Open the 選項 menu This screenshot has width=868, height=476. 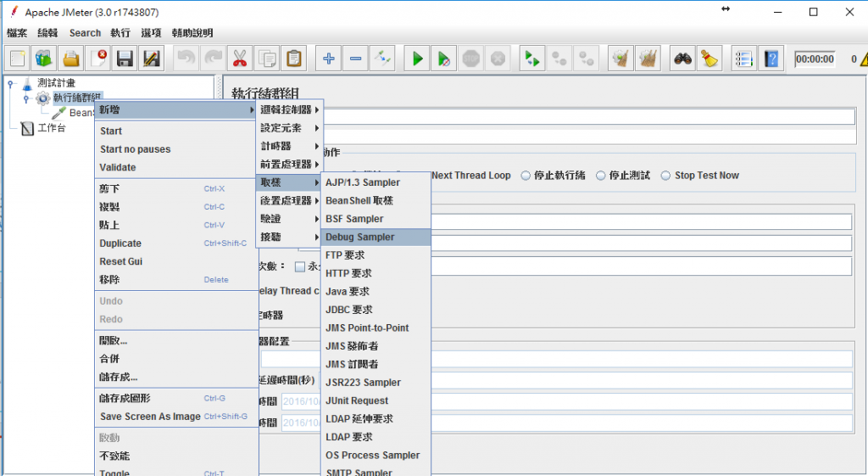[x=151, y=33]
